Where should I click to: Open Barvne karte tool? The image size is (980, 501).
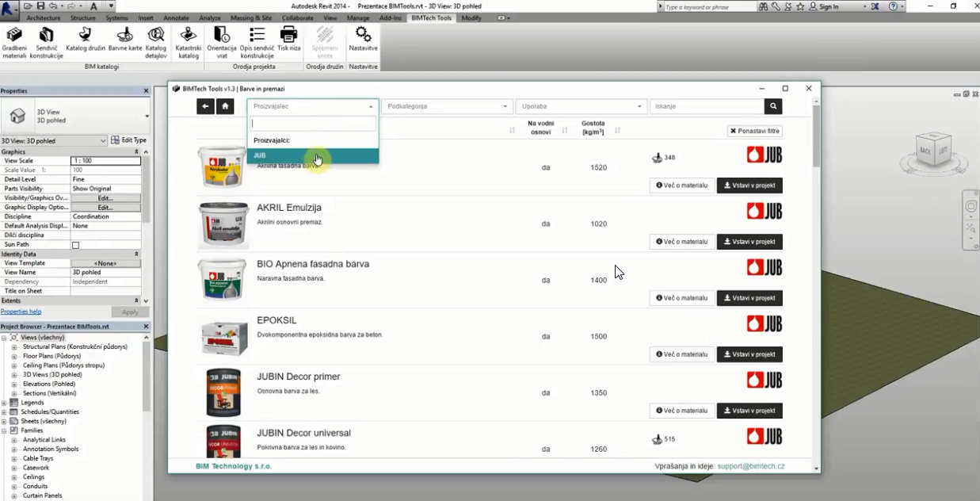[124, 40]
